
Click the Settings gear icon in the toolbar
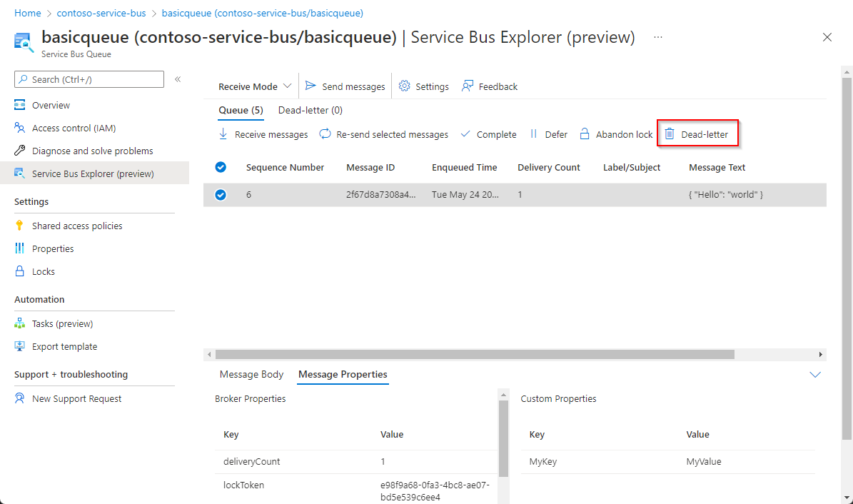[x=404, y=86]
